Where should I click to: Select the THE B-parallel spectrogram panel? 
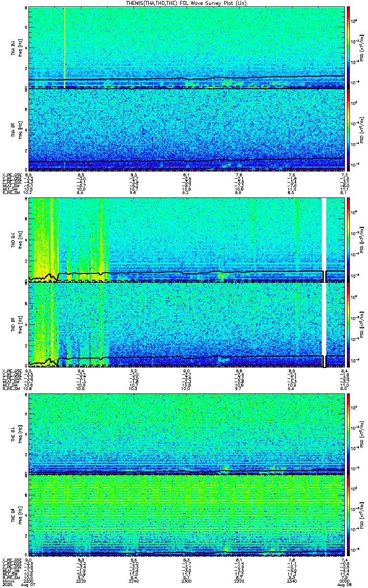point(187,515)
